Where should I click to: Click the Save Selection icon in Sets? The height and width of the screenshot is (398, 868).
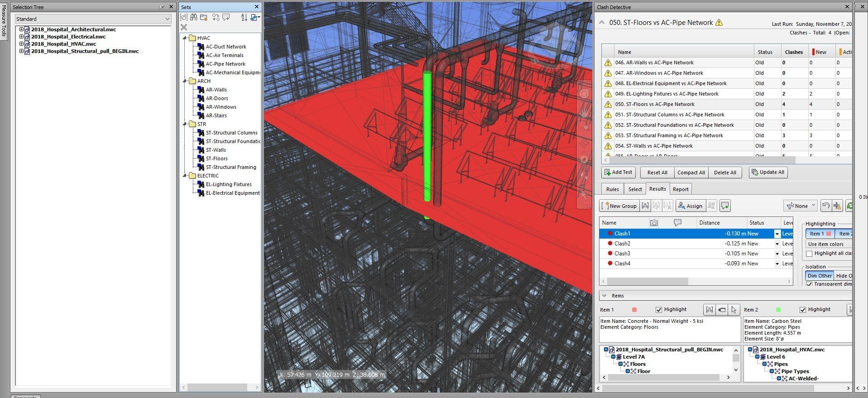[184, 17]
